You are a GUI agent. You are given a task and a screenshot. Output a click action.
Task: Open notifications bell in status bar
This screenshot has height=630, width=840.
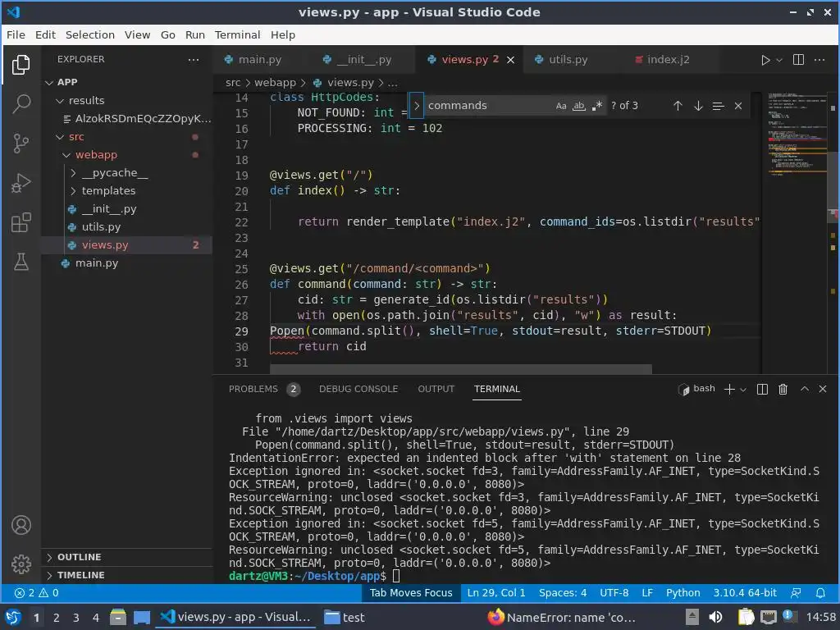pyautogui.click(x=820, y=593)
